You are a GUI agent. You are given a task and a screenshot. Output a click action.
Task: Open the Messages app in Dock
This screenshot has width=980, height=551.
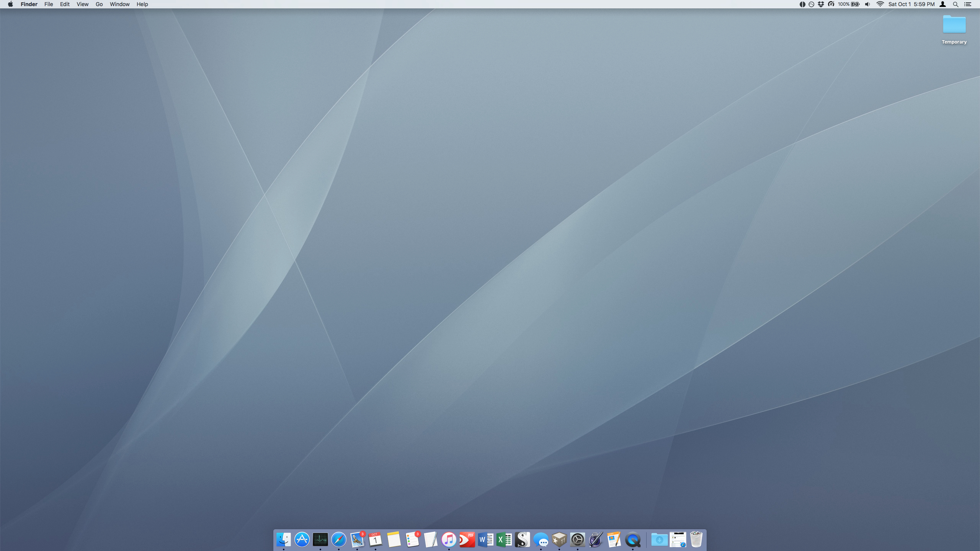point(541,540)
